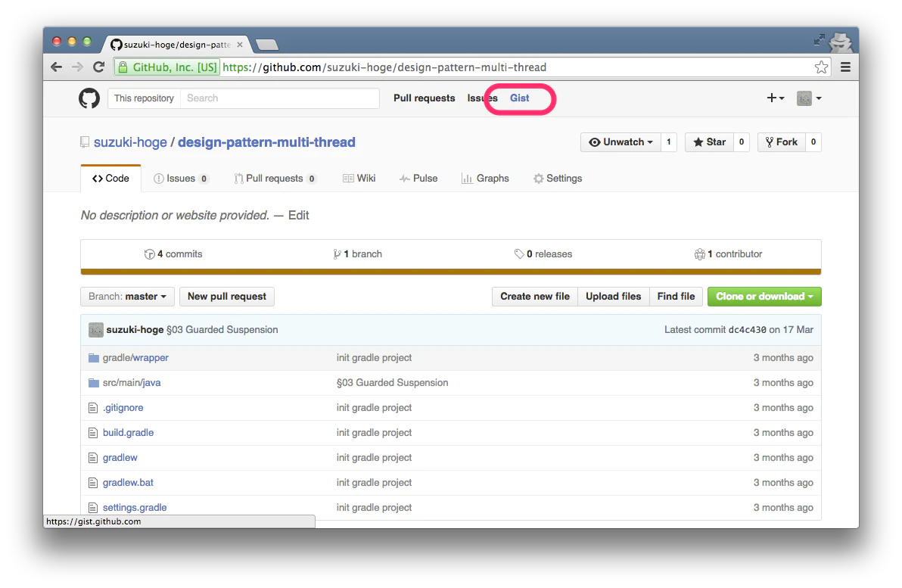Open the fork count 0
Image resolution: width=902 pixels, height=588 pixels.
pos(813,142)
